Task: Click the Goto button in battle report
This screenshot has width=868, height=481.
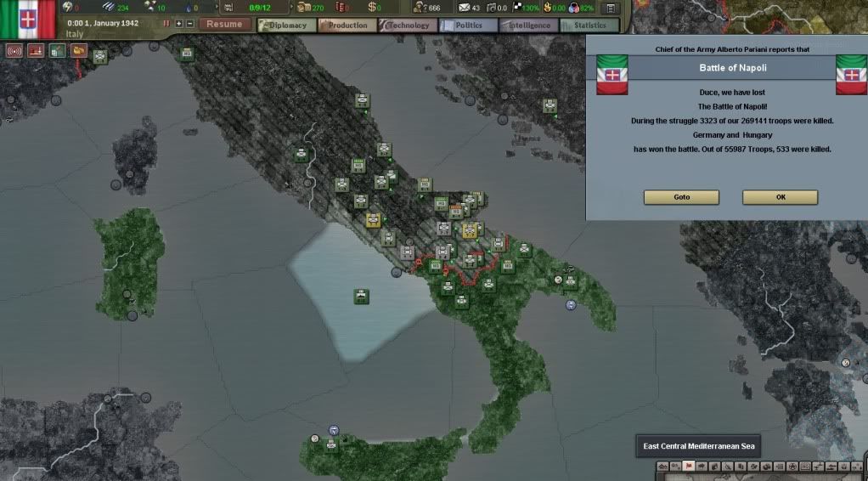Action: [681, 197]
